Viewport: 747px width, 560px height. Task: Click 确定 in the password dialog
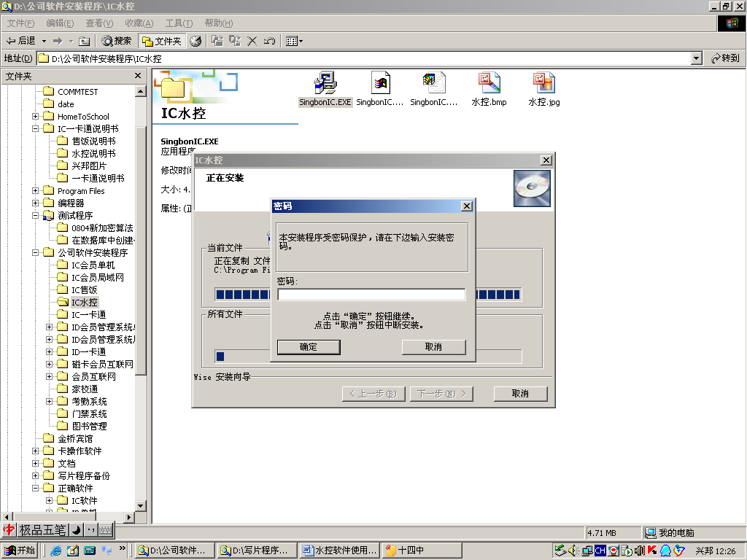[309, 347]
